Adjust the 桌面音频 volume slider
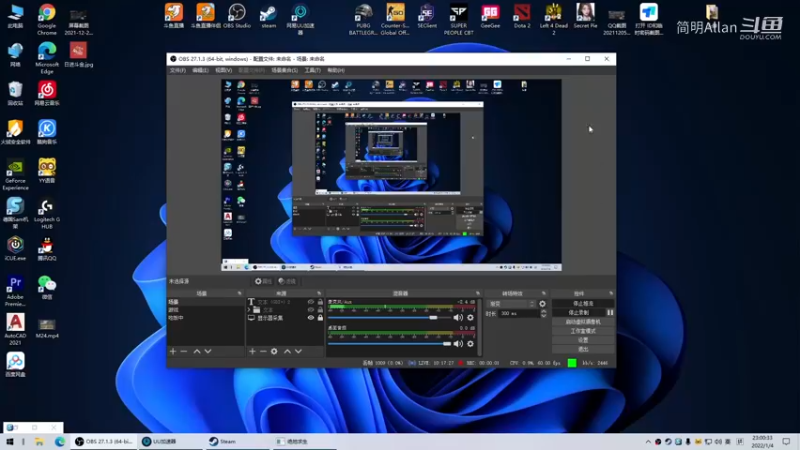This screenshot has width=800, height=450. 390,343
